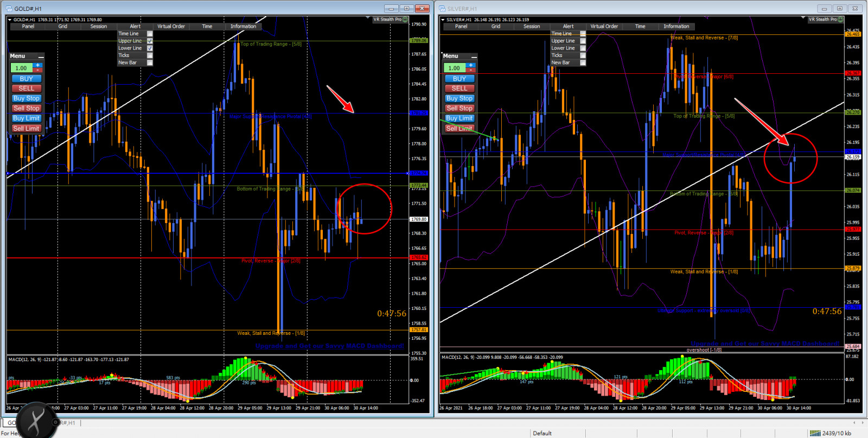Expand the SILVER#,H1 chart header triangle
This screenshot has width=868, height=438.
click(443, 20)
